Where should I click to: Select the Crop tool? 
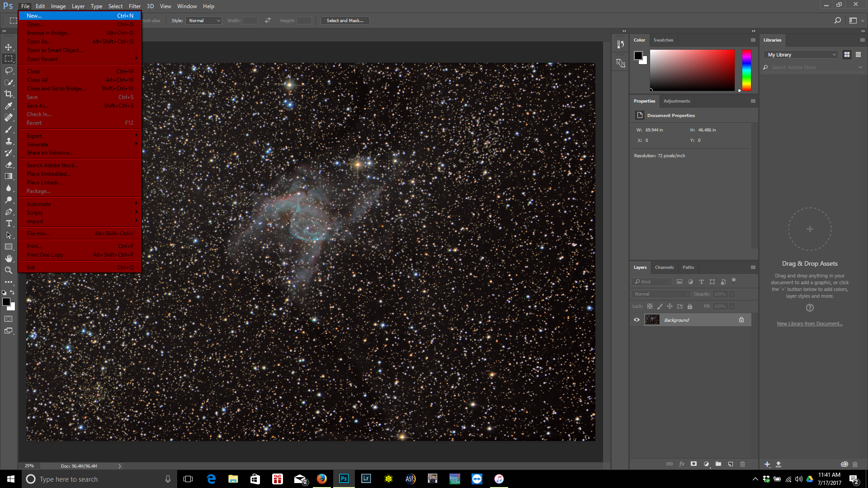click(x=9, y=94)
